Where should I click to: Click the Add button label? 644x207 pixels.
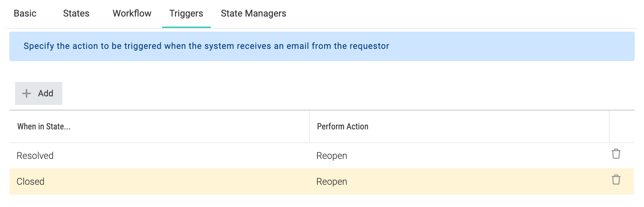click(x=46, y=93)
